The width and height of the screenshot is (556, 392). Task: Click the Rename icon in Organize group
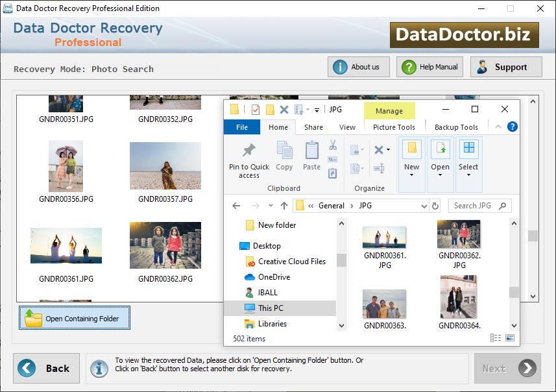pyautogui.click(x=379, y=169)
